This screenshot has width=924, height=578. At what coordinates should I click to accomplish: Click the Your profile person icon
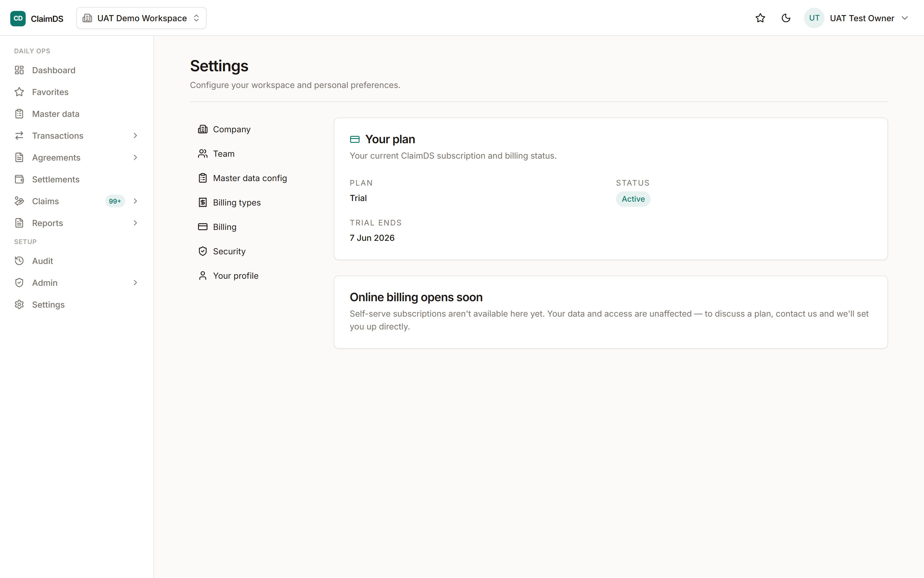(x=203, y=276)
